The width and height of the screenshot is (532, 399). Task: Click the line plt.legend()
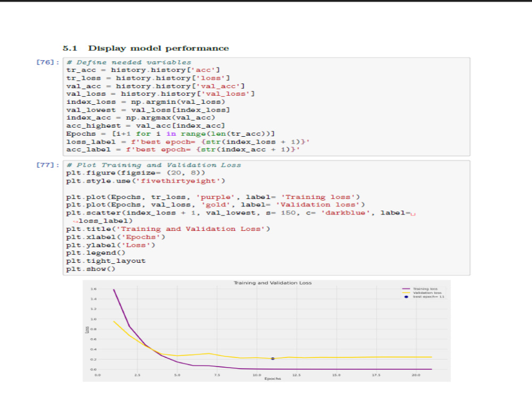point(96,253)
